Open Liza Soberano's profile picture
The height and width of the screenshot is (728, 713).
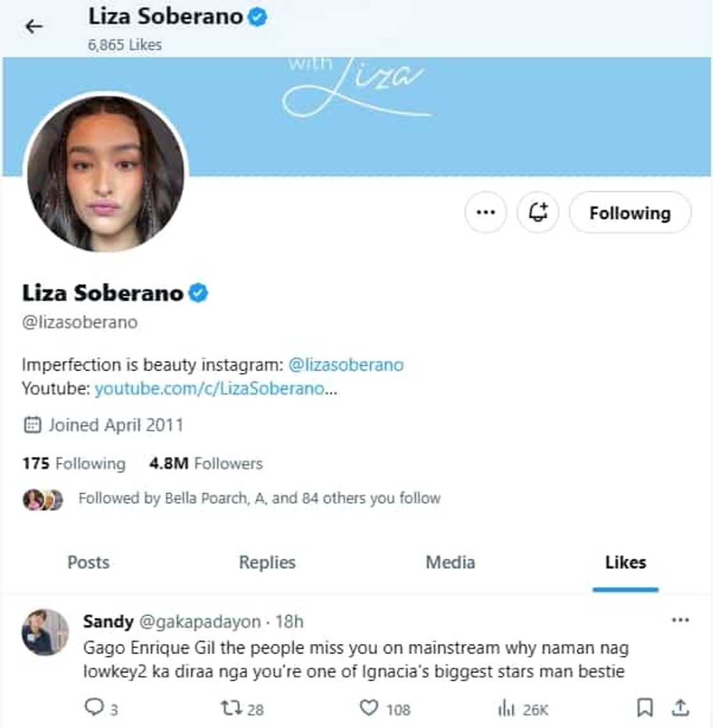tap(106, 173)
